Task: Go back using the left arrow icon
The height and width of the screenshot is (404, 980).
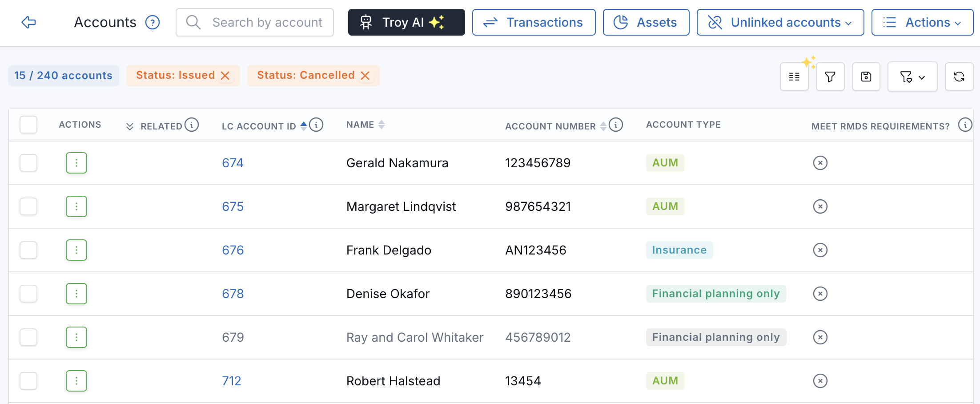Action: pyautogui.click(x=29, y=22)
